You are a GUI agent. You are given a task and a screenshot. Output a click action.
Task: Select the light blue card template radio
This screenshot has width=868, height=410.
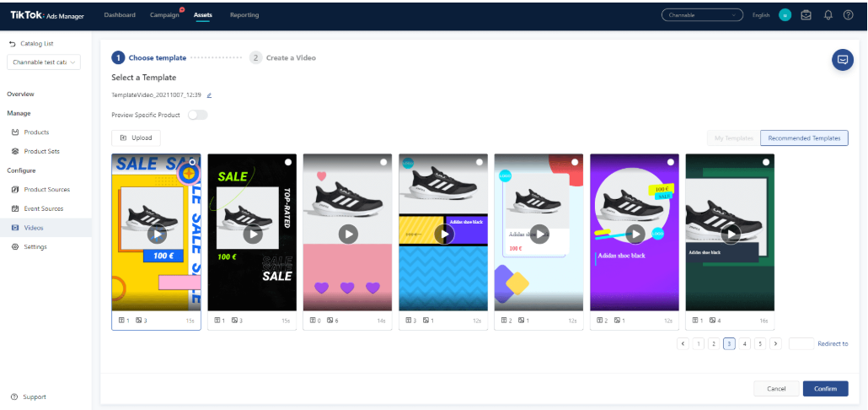coord(575,162)
